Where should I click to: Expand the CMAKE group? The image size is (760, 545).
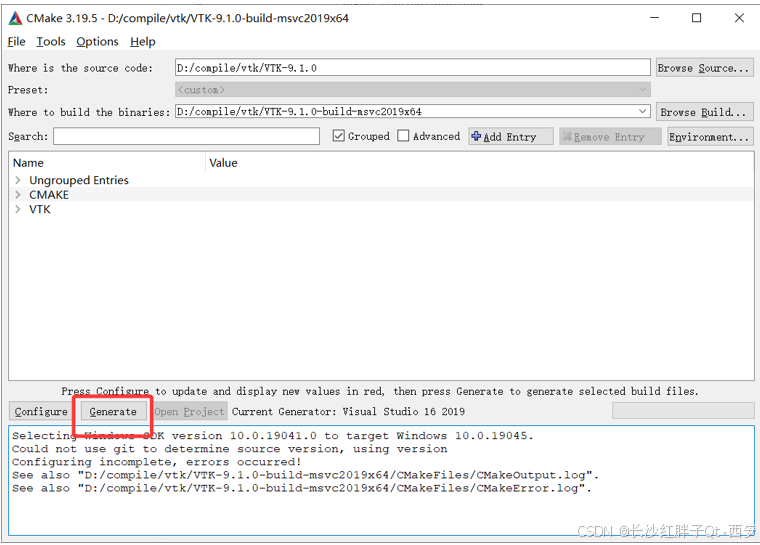point(18,194)
